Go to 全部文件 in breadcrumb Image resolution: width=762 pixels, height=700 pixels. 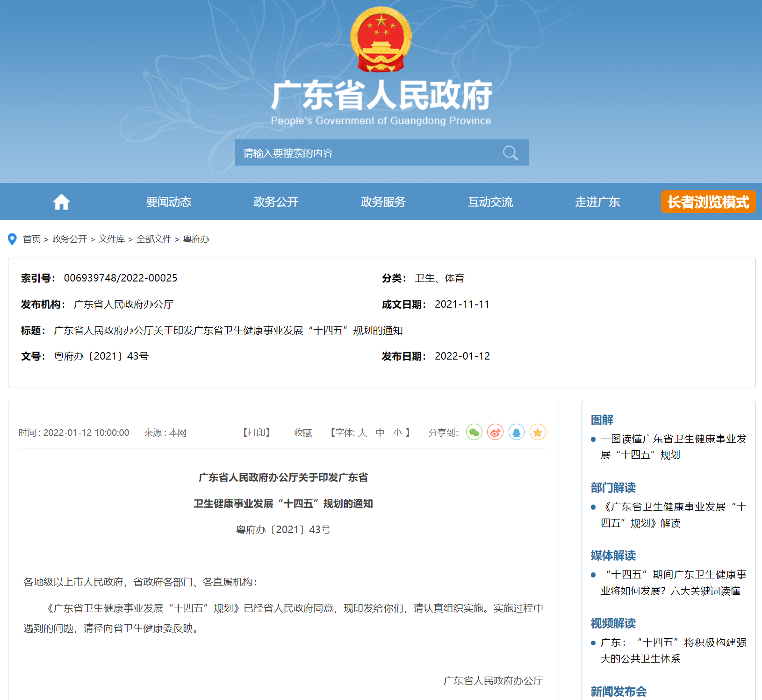pyautogui.click(x=154, y=239)
